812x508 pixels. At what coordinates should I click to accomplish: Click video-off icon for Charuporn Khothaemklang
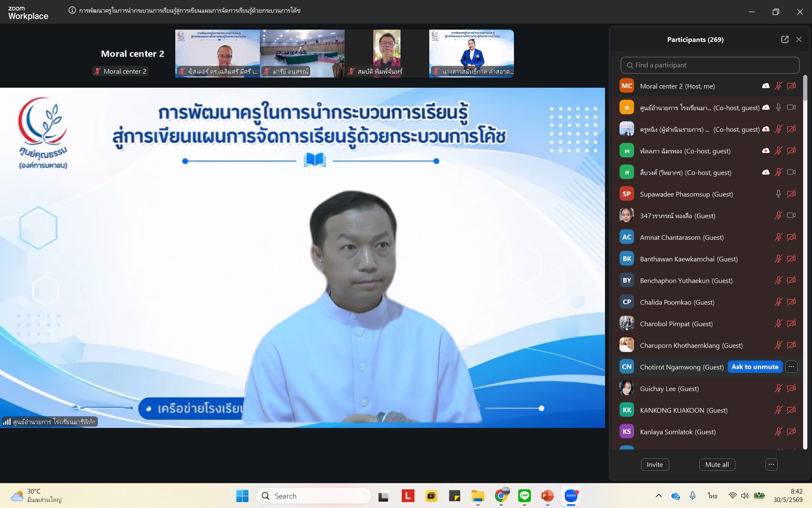791,345
